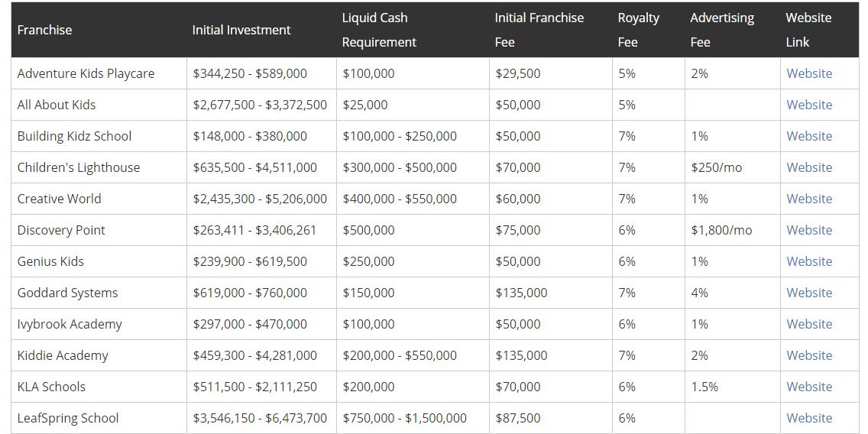Select the Advertising Fee column header

[x=721, y=30]
